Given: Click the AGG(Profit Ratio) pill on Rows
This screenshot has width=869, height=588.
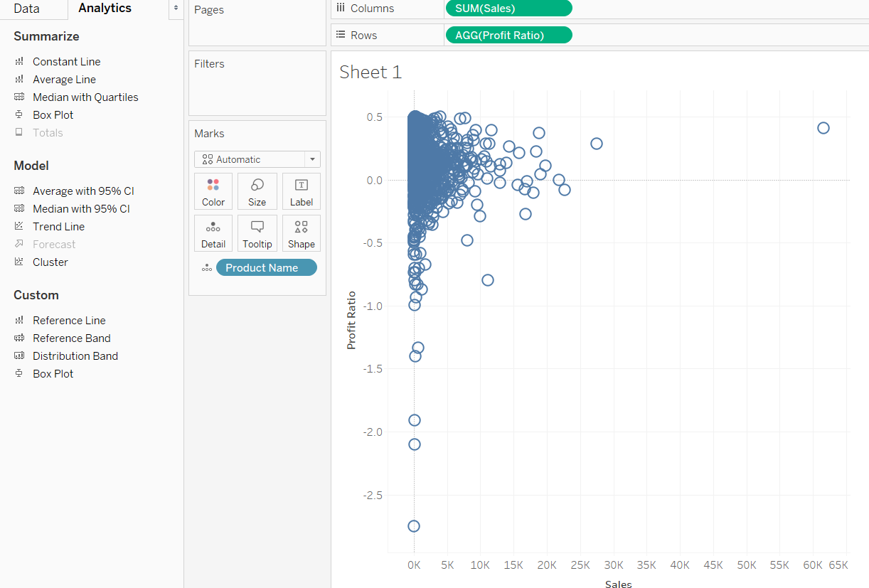Looking at the screenshot, I should [x=508, y=35].
